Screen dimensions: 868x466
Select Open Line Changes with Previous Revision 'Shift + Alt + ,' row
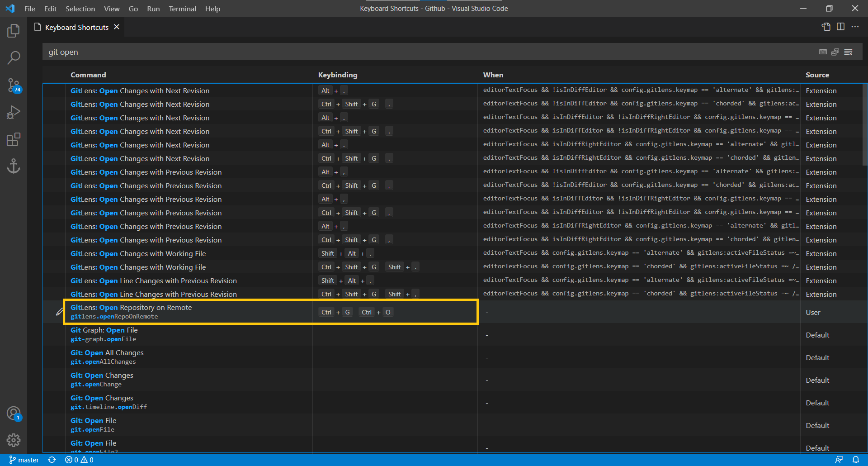(x=455, y=281)
